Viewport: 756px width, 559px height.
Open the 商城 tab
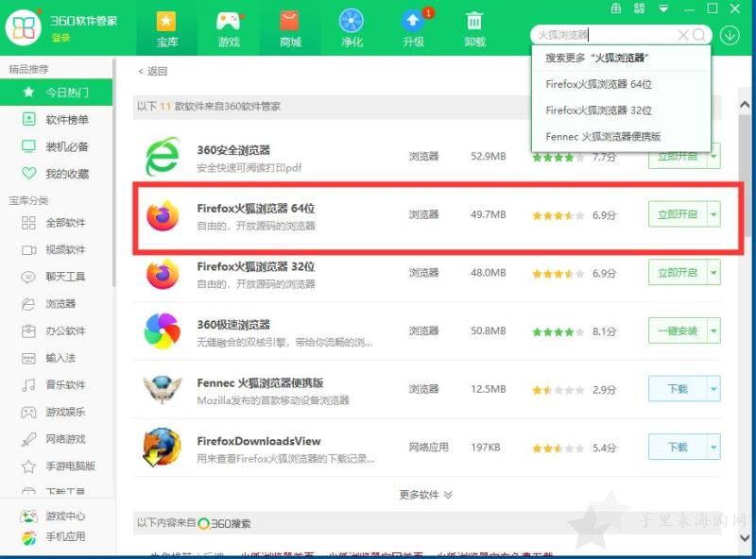pos(290,29)
